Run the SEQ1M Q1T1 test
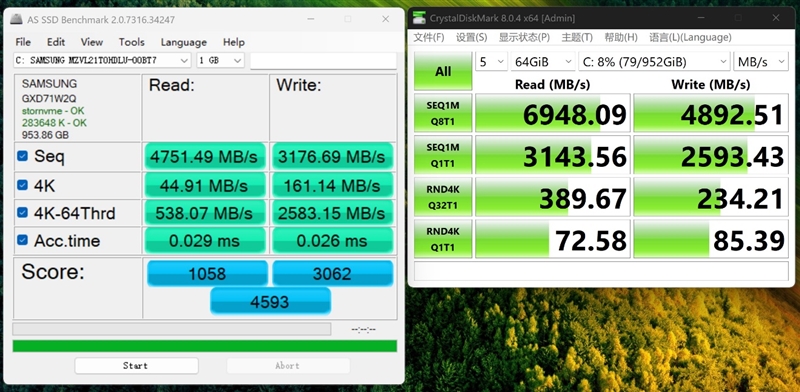This screenshot has width=800, height=392. (443, 155)
